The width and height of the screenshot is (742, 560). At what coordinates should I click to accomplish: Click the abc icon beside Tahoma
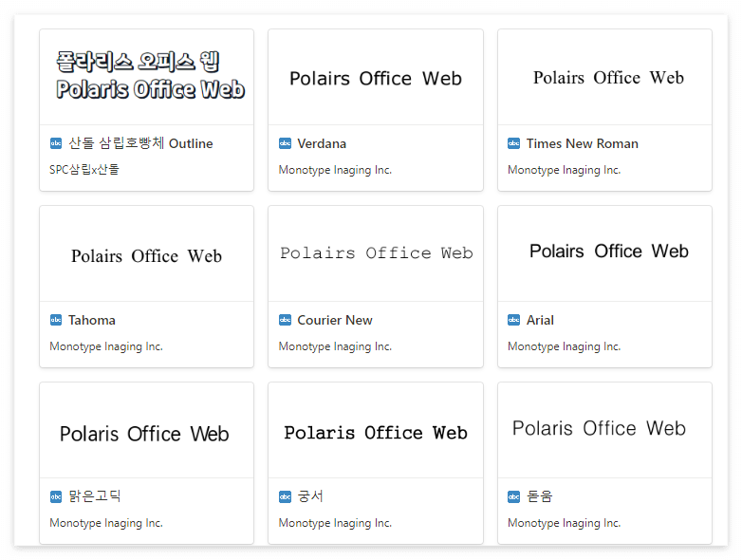click(56, 320)
